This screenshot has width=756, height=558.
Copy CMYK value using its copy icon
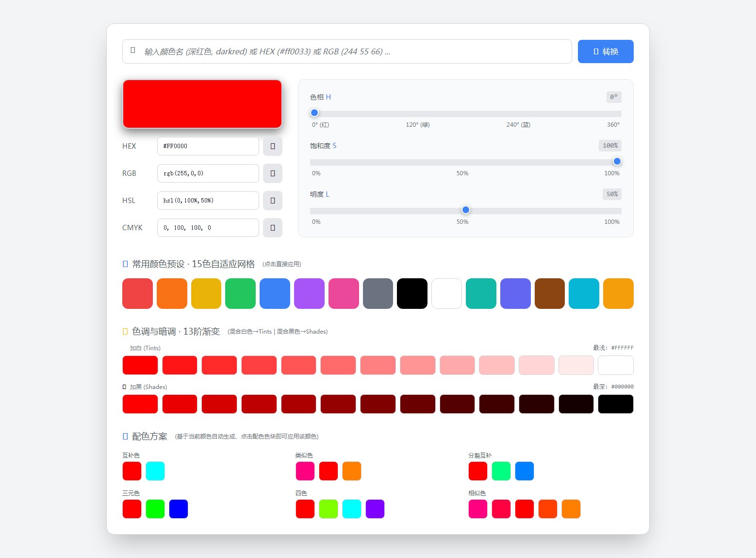[273, 228]
